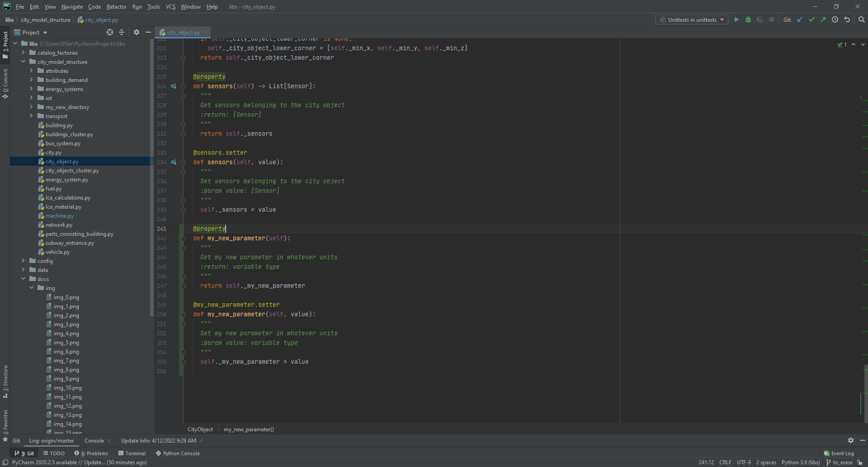Click the to_erase Git branch widget
The image size is (868, 467).
[x=839, y=462]
